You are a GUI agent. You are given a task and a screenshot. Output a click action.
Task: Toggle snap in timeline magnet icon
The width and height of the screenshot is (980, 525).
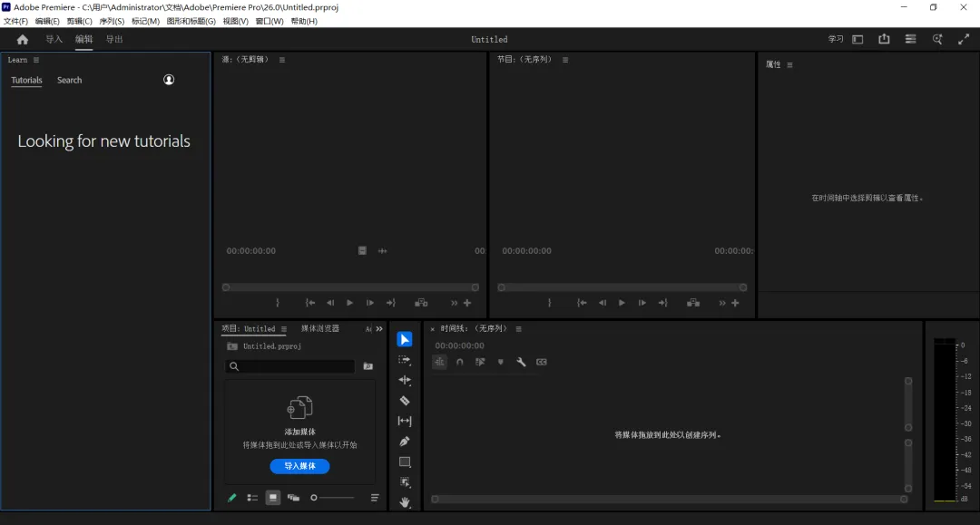point(459,362)
